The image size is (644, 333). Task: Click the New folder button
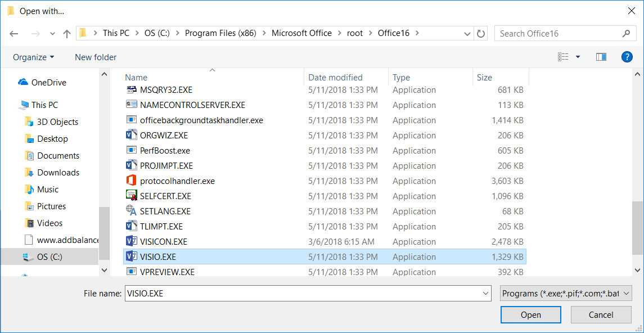click(96, 57)
